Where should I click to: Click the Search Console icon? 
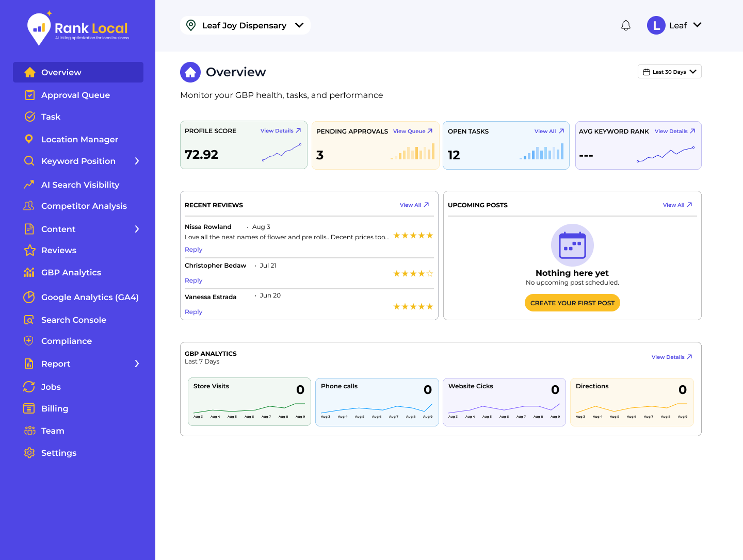click(29, 320)
